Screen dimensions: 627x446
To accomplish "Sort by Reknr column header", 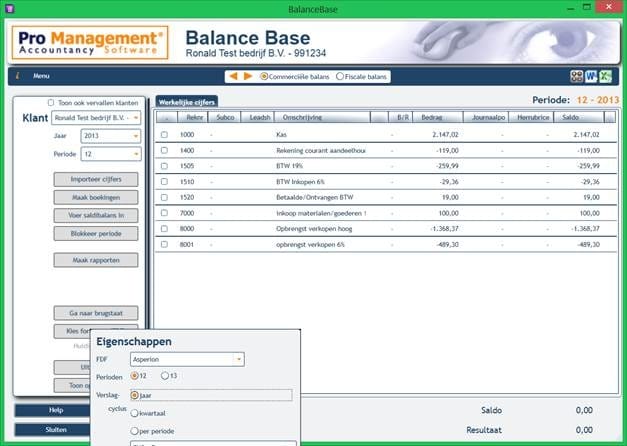I will [193, 117].
